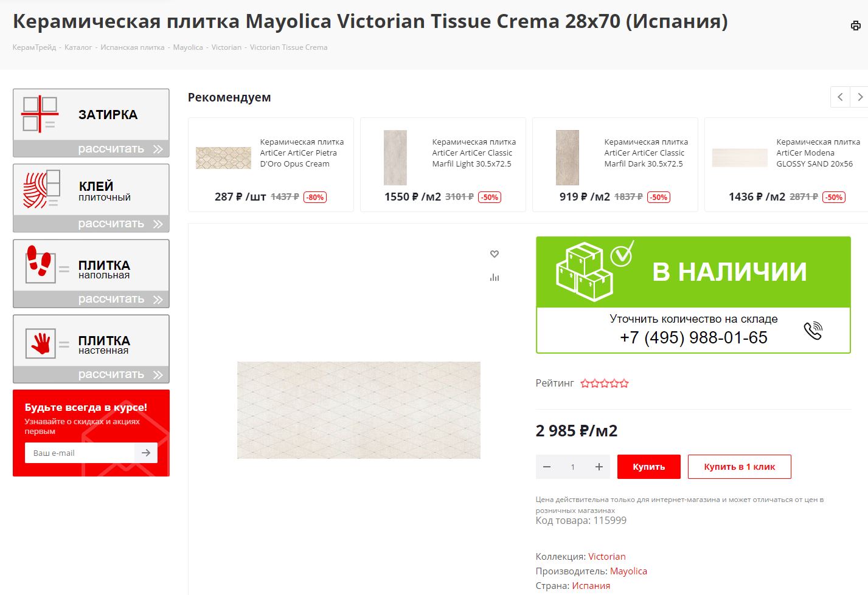Image resolution: width=868 pixels, height=595 pixels.
Task: Click the compare chart icon
Action: pyautogui.click(x=495, y=277)
